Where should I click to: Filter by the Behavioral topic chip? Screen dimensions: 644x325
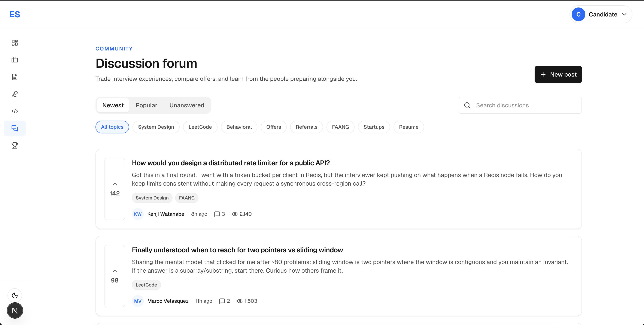pyautogui.click(x=239, y=127)
